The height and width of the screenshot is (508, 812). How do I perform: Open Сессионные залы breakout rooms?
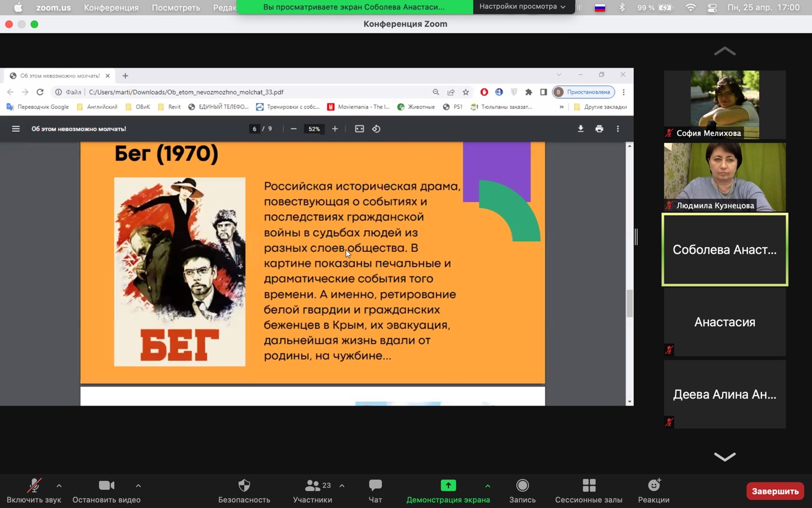589,491
